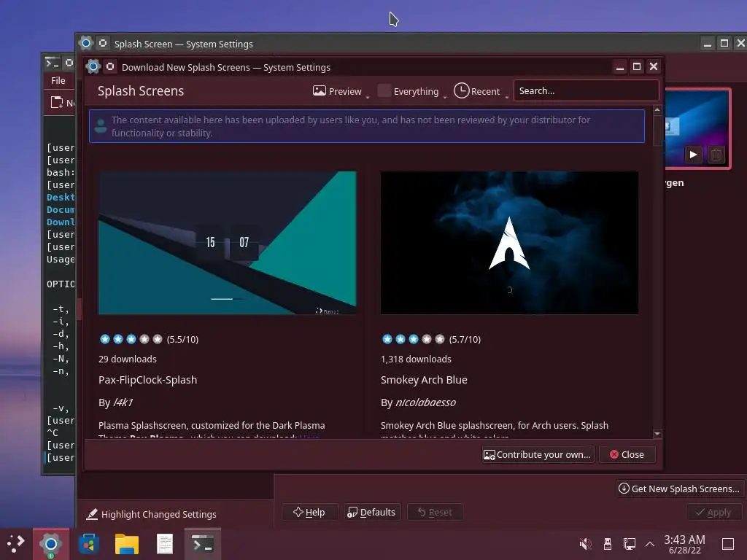Switch to the Konsole terminal taskbar icon

point(203,544)
